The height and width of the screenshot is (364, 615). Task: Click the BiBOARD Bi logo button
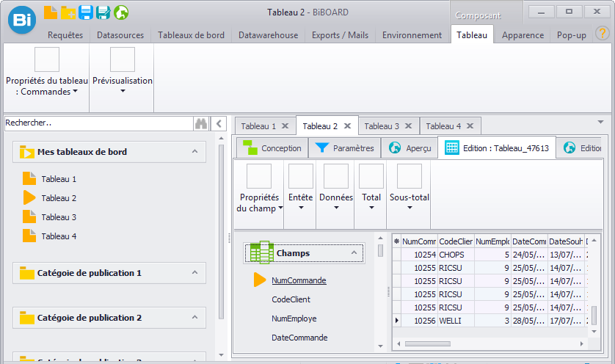coord(22,20)
